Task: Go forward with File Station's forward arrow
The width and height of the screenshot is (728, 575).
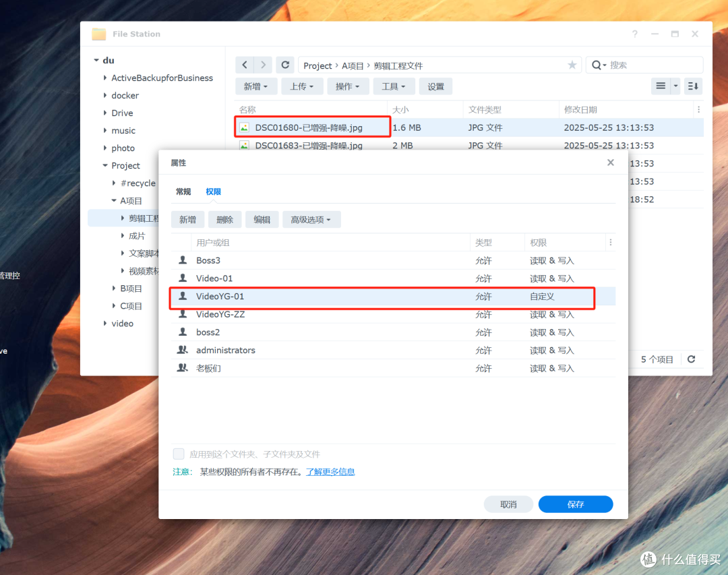Action: pyautogui.click(x=264, y=65)
